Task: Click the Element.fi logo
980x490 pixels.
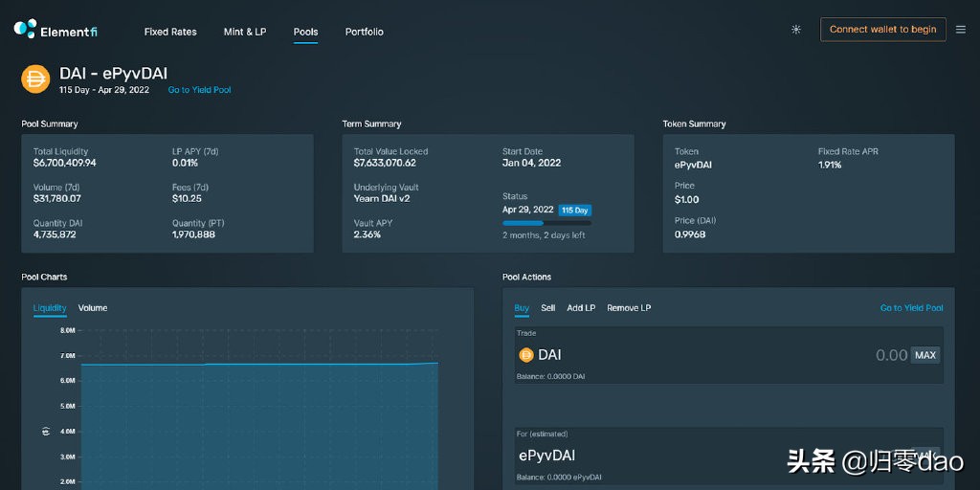Action: (x=56, y=30)
